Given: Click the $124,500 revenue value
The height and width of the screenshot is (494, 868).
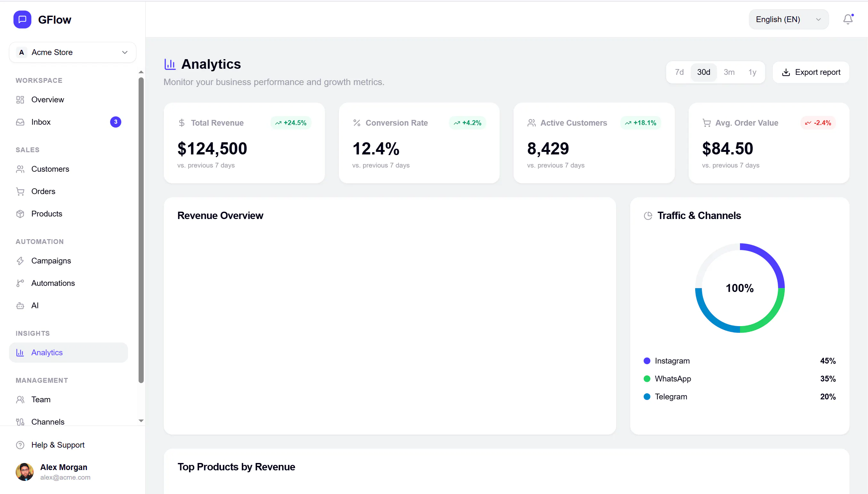Looking at the screenshot, I should [212, 149].
